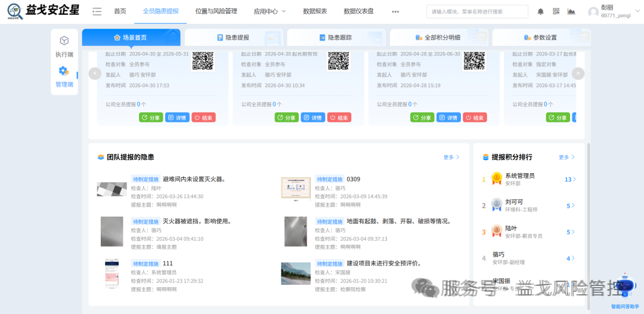Expand the 应用中心 dropdown
Viewport: 644px width, 314px height.
point(270,11)
